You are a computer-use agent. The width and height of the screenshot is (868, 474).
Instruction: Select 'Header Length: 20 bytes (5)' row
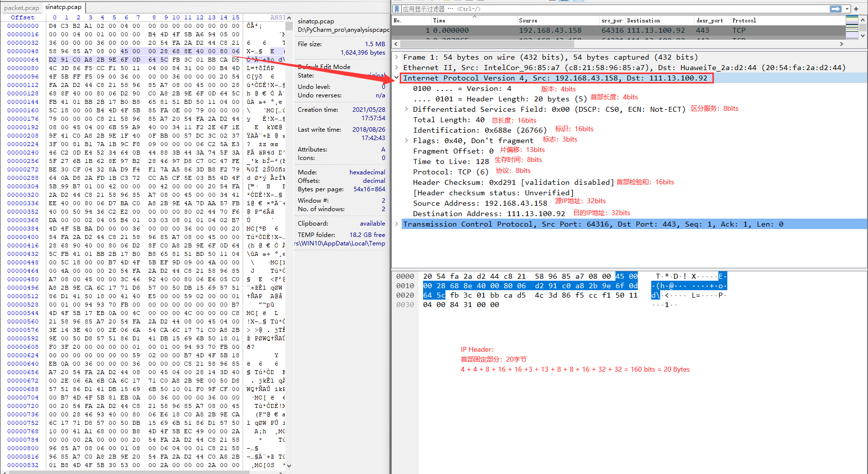pos(500,99)
